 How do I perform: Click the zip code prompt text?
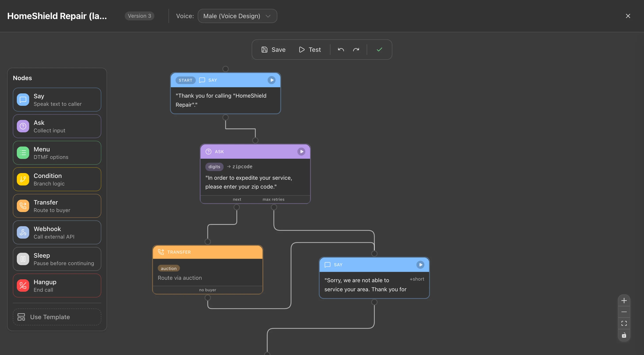click(249, 182)
